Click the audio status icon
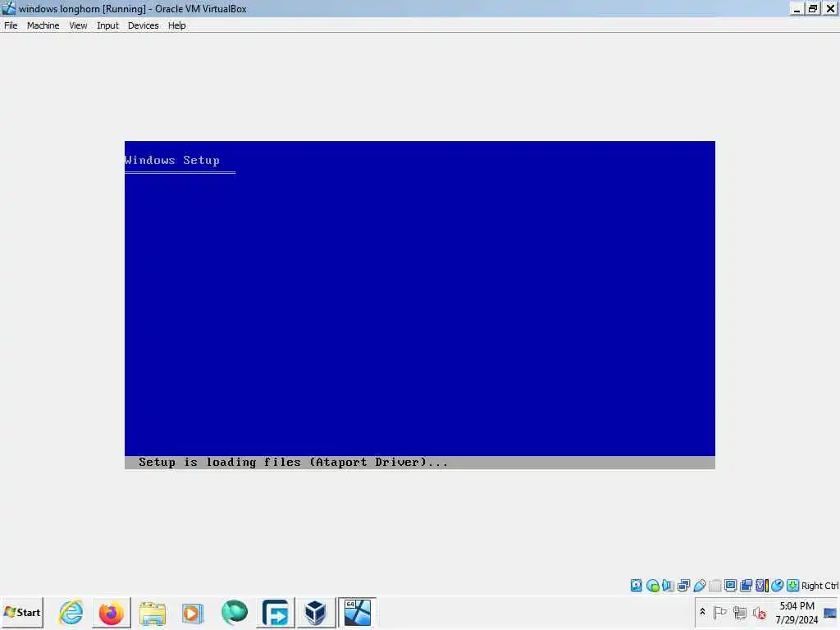840x630 pixels. [668, 586]
